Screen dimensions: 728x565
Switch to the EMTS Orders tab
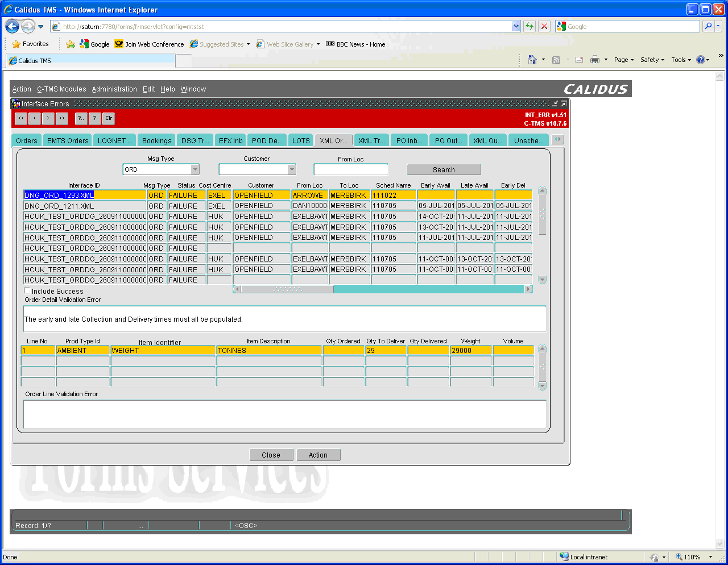coord(68,140)
